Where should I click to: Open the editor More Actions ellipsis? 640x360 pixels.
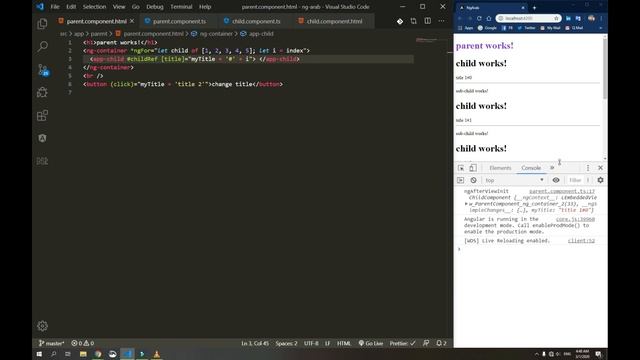point(441,21)
